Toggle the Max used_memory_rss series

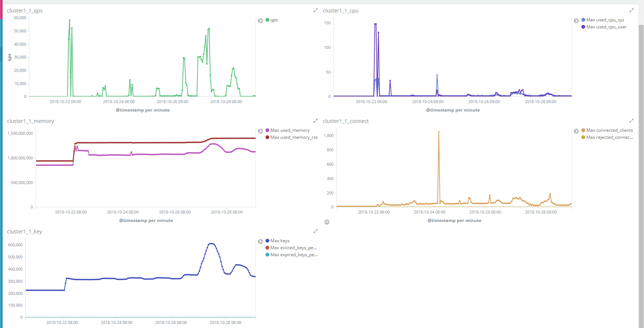(294, 137)
